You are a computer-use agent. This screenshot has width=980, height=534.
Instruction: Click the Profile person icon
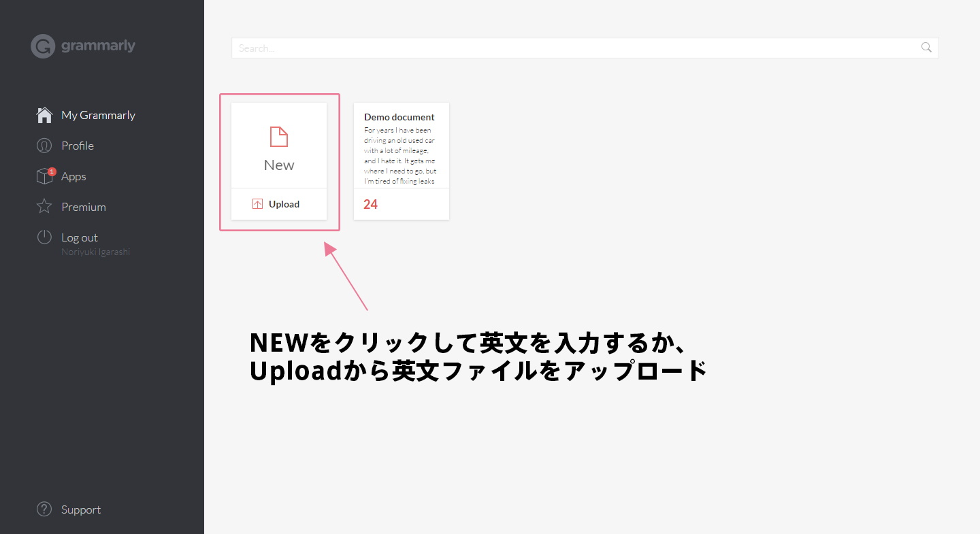[x=44, y=146]
